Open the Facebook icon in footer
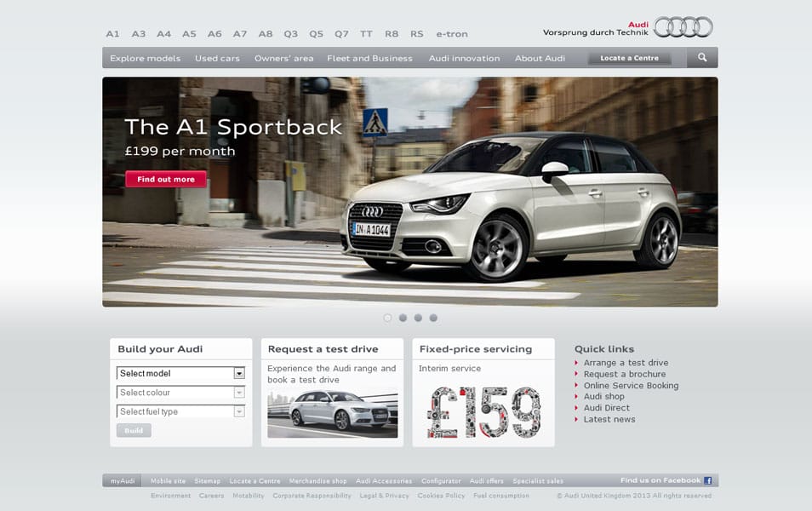Viewport: 812px width, 511px height. pyautogui.click(x=708, y=480)
